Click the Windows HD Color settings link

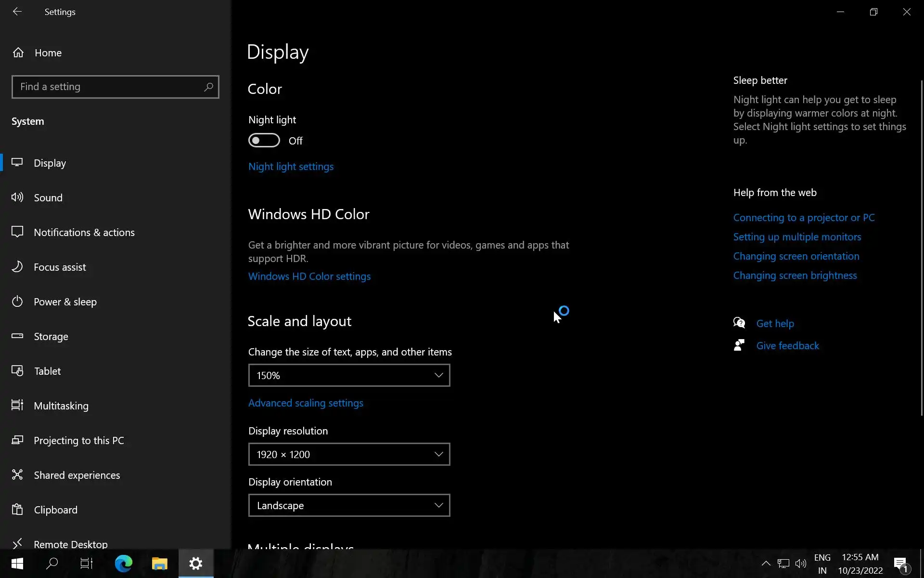309,276
